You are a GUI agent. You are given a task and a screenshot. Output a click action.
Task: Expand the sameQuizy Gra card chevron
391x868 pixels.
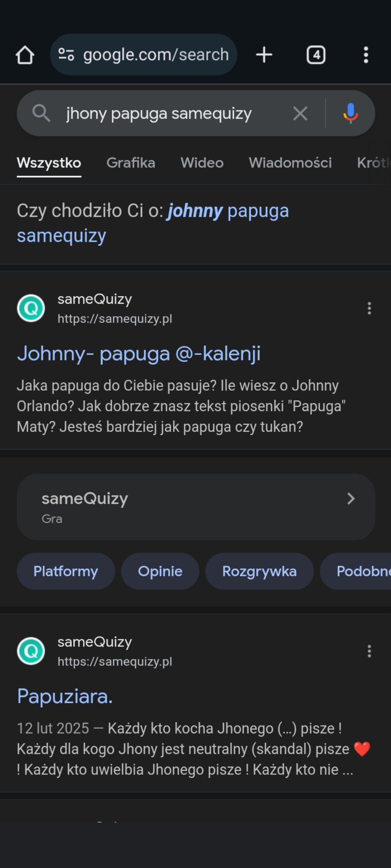point(351,499)
